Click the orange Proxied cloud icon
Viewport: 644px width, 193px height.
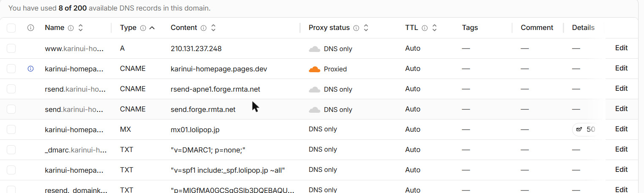click(314, 69)
